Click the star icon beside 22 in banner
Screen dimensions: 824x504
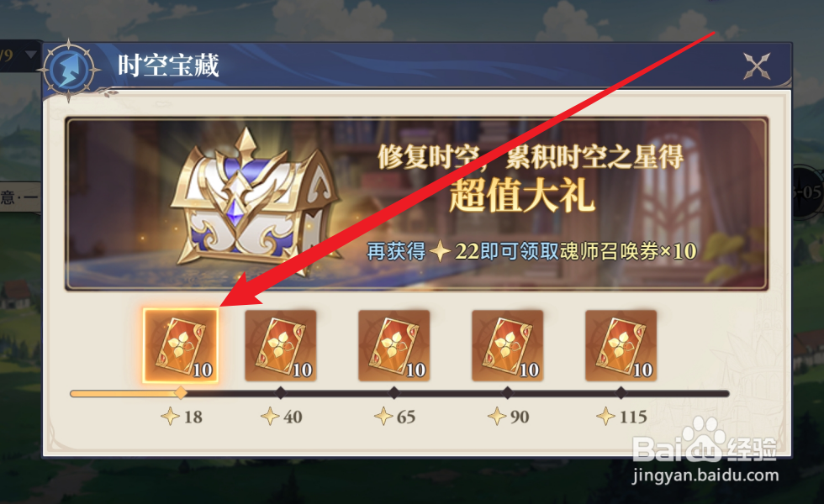point(440,251)
